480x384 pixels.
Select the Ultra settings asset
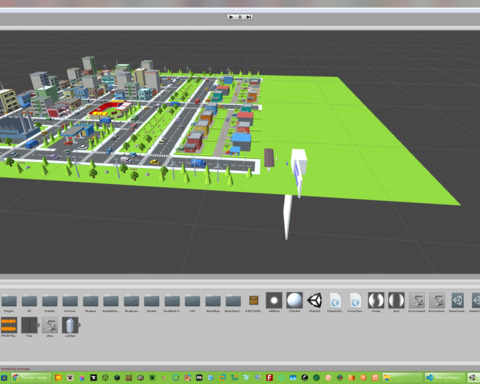[50, 326]
